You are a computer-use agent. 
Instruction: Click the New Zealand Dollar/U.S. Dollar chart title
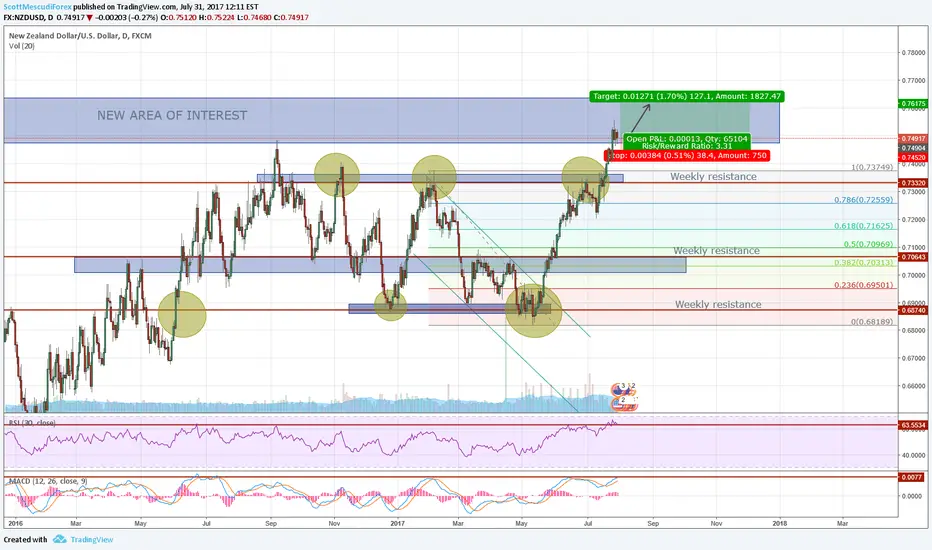coord(80,36)
